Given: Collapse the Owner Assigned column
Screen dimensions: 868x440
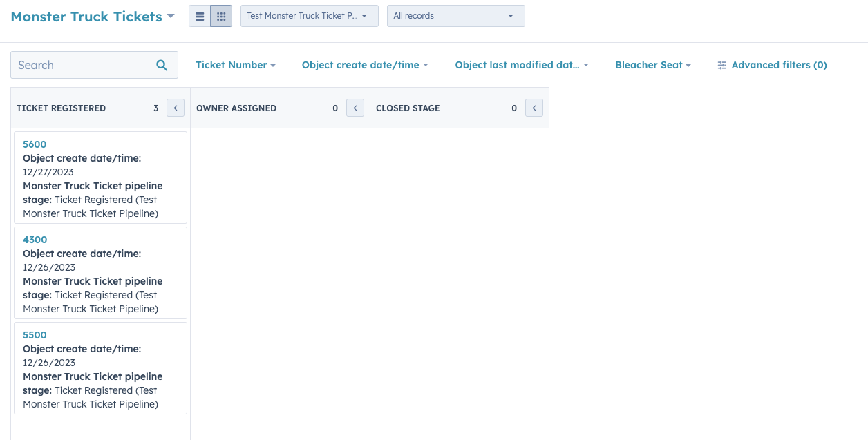Looking at the screenshot, I should pos(355,108).
